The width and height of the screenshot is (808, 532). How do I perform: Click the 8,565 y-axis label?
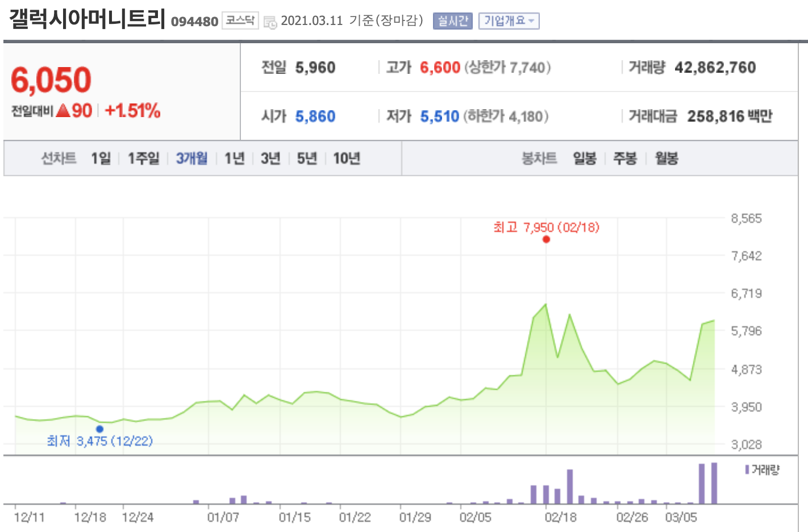[x=746, y=219]
